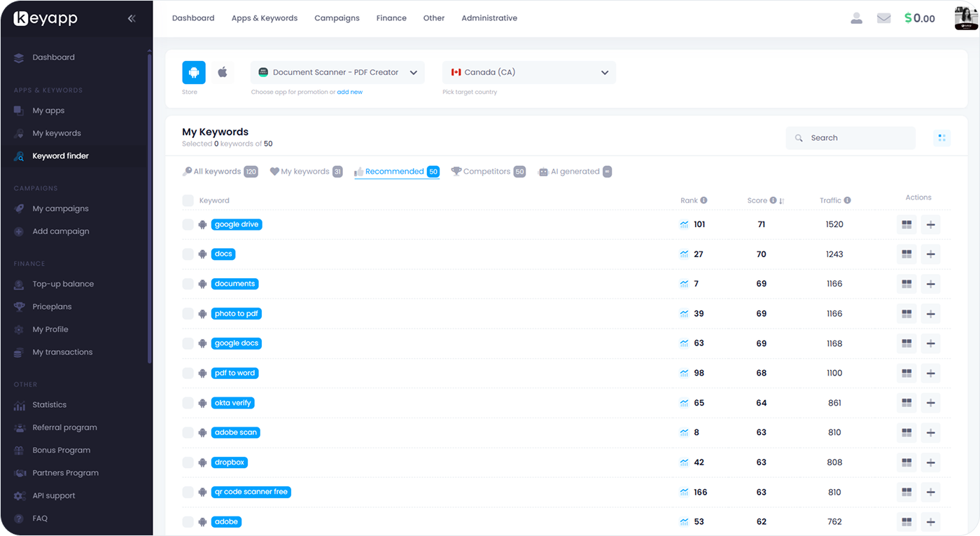The width and height of the screenshot is (980, 536).
Task: Check the box next to google drive
Action: click(x=188, y=225)
